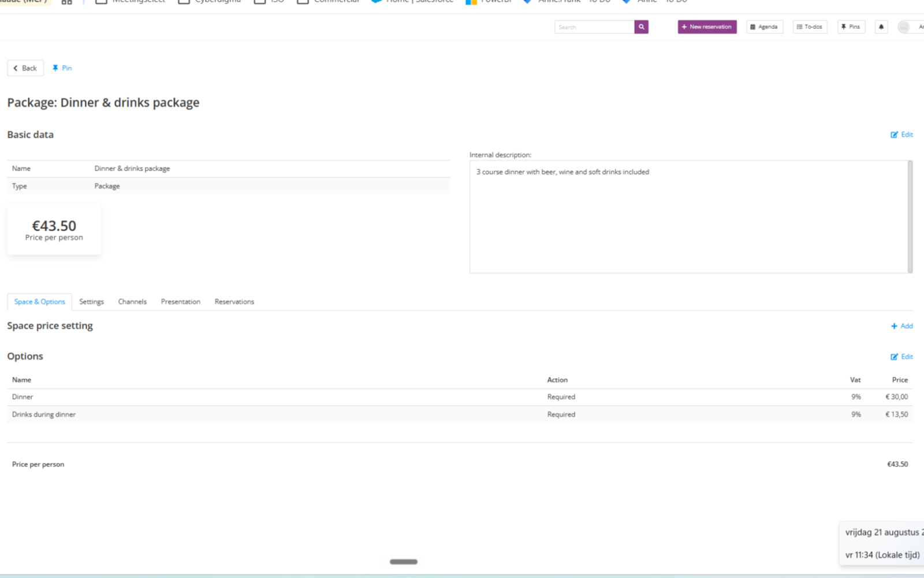This screenshot has width=924, height=578.
Task: Click the gray handle bar at bottom center
Action: click(404, 562)
